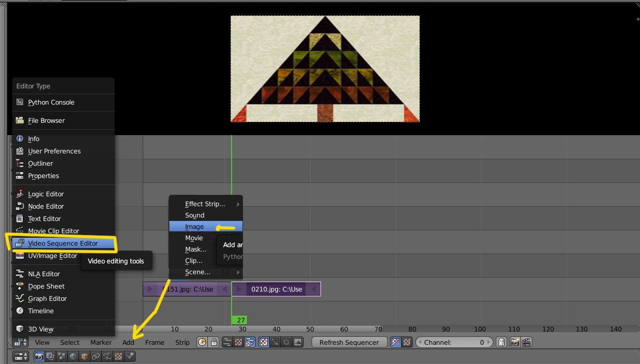Viewport: 640px width, 364px height.
Task: Switch editor to Timeline
Action: pyautogui.click(x=63, y=311)
